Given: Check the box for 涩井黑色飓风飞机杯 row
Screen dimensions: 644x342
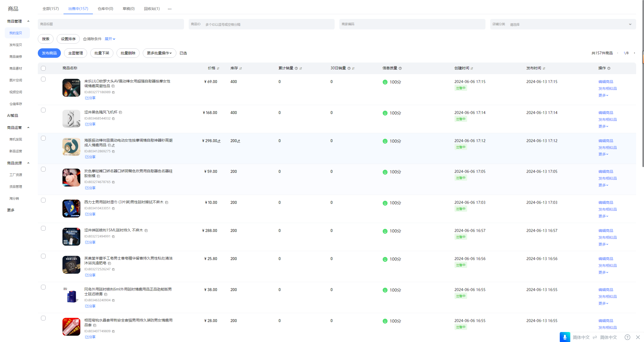Looking at the screenshot, I should [x=43, y=110].
